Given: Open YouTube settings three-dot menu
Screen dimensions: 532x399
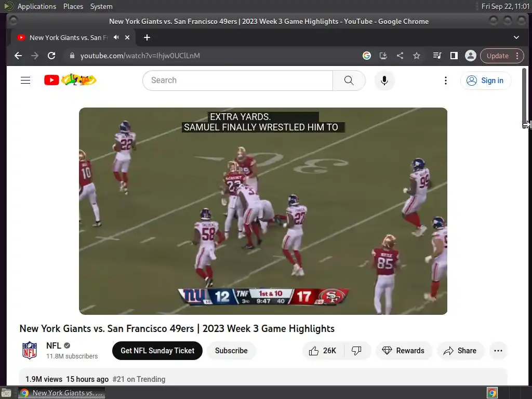Looking at the screenshot, I should click(446, 81).
